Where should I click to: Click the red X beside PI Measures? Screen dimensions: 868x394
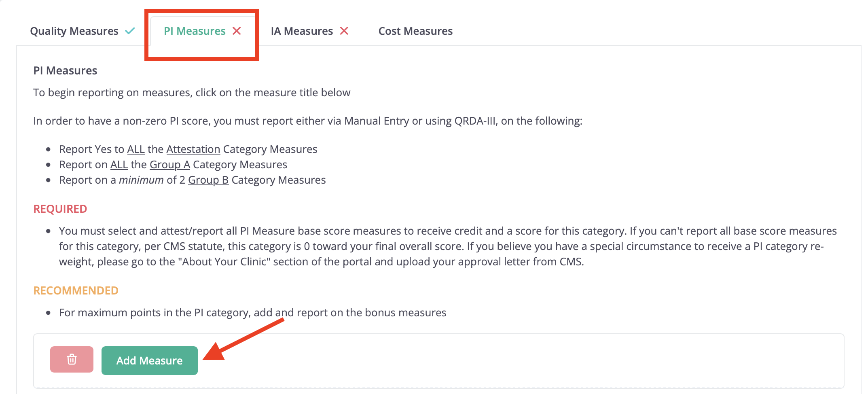(237, 31)
